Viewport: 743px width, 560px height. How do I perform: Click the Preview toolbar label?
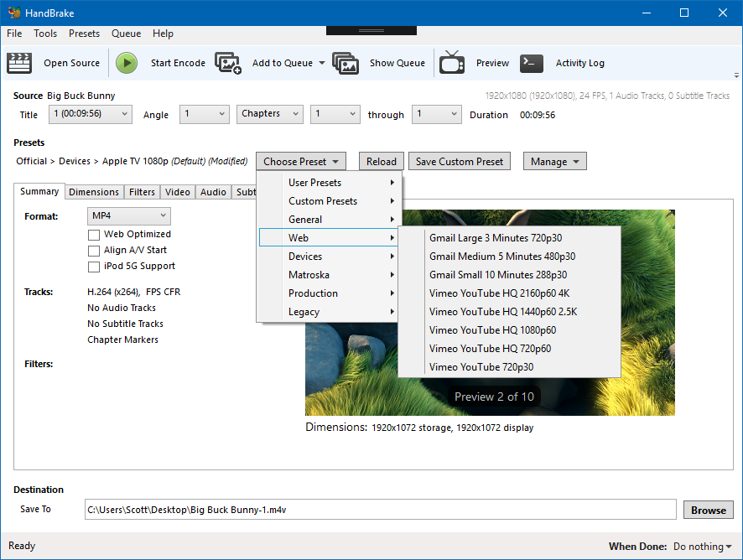tap(492, 63)
